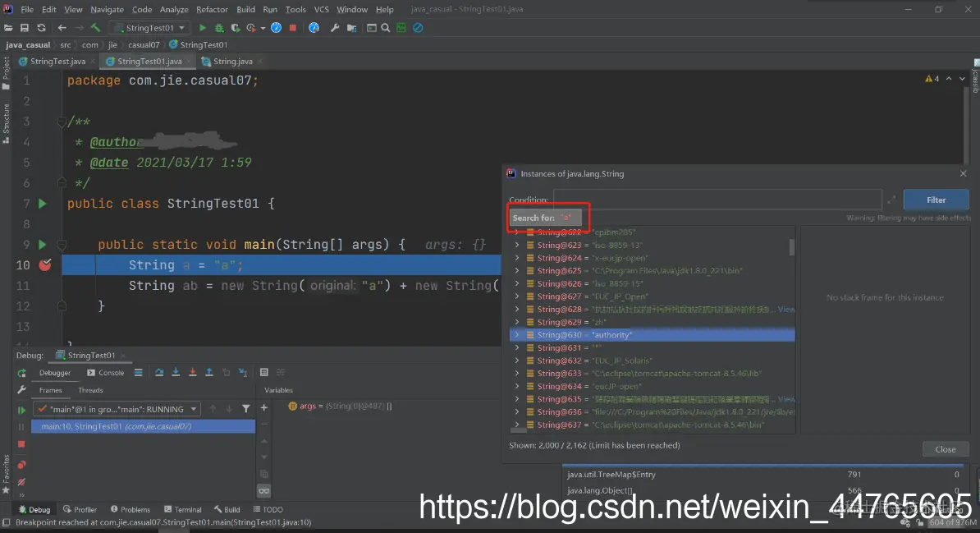Open Evaluate Expression calculator icon

point(263,372)
